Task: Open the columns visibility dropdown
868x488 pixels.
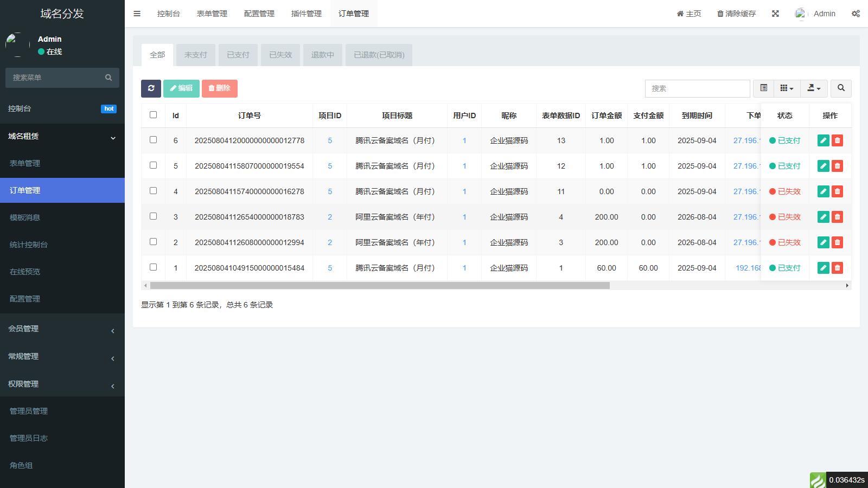Action: 787,88
